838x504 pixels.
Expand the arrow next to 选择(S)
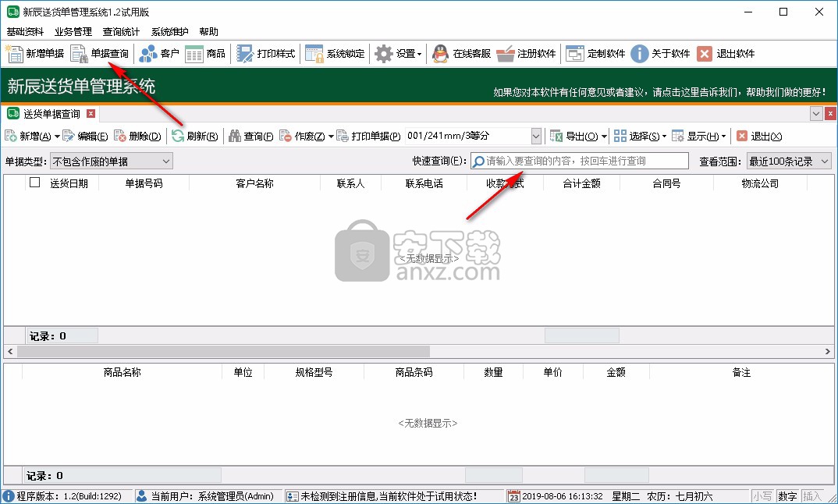(664, 137)
